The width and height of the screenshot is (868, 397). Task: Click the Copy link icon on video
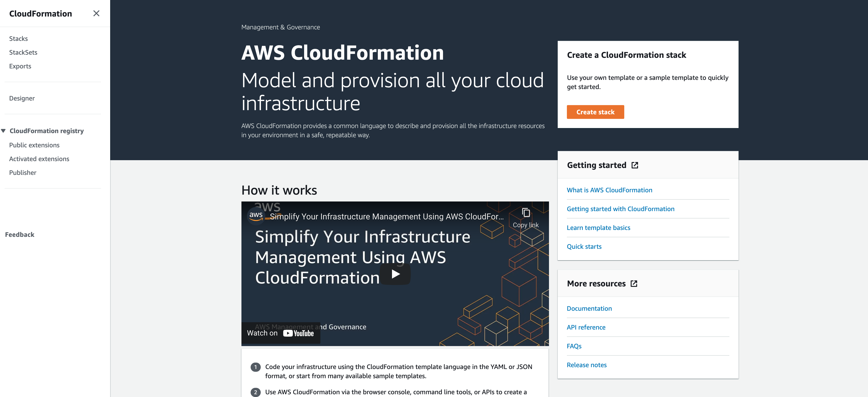(x=525, y=213)
